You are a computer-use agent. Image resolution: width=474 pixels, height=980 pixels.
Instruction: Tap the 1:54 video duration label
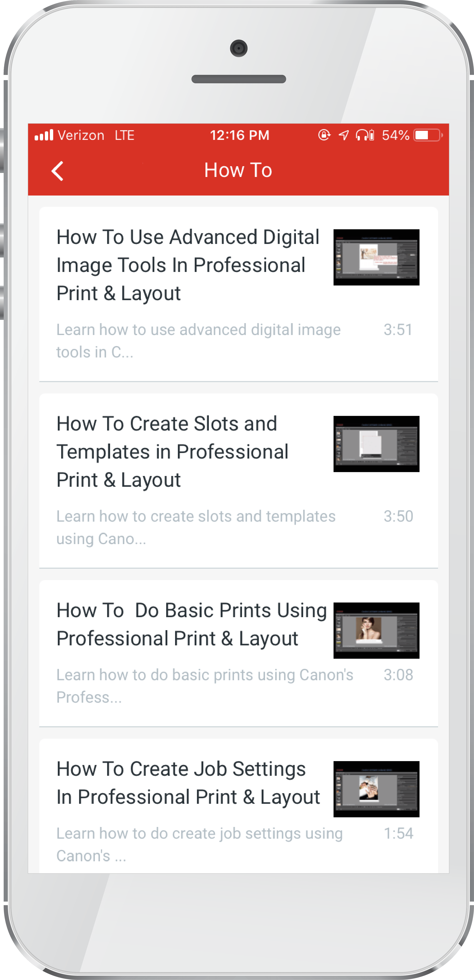click(x=398, y=833)
